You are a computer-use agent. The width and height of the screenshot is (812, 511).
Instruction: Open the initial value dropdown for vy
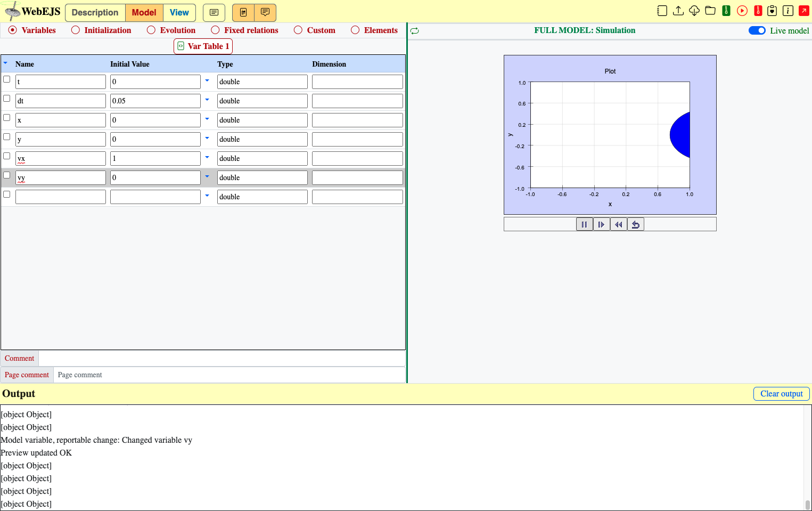click(207, 177)
